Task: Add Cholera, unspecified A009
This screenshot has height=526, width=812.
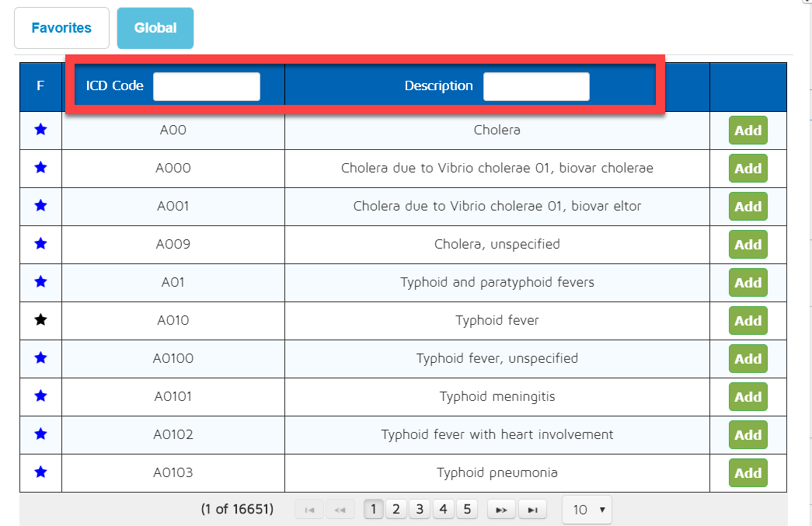Action: [x=748, y=245]
